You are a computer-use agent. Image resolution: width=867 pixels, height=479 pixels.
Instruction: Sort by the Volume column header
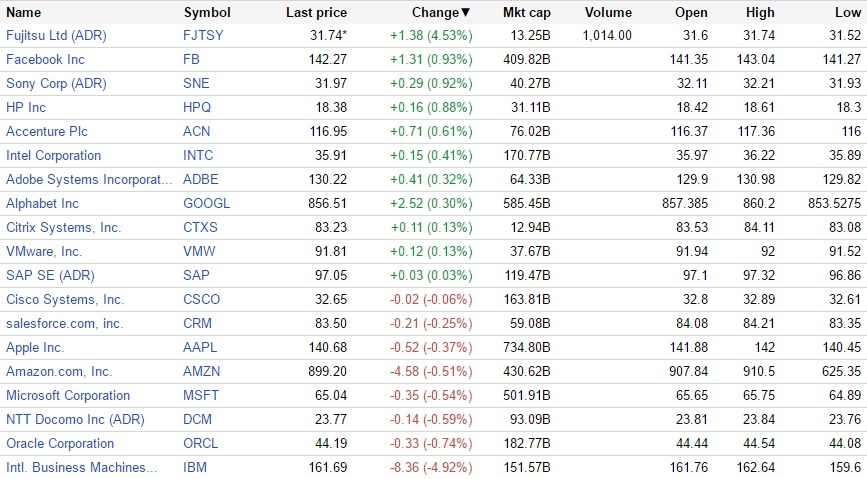tap(607, 13)
